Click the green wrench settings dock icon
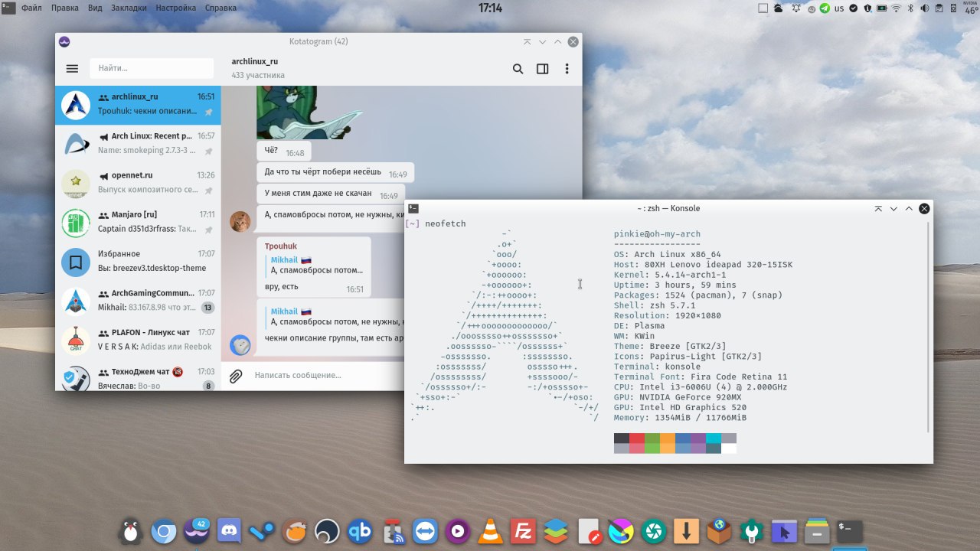The width and height of the screenshot is (980, 551). (x=752, y=530)
